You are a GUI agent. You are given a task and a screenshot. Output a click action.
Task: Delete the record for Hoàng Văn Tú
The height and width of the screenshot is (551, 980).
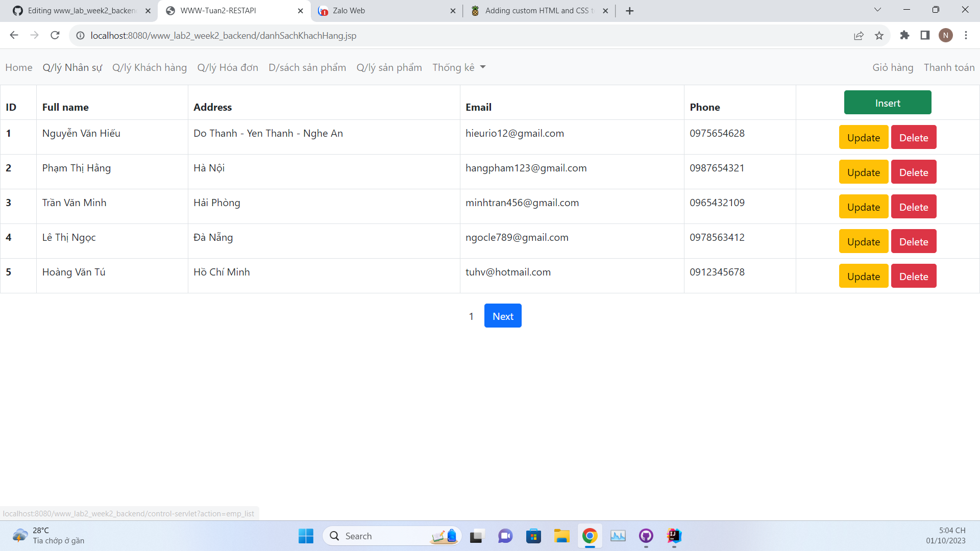[913, 275]
